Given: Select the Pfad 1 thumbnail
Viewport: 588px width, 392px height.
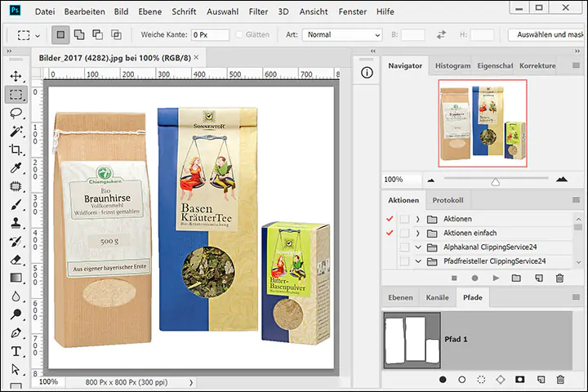Looking at the screenshot, I should point(412,340).
